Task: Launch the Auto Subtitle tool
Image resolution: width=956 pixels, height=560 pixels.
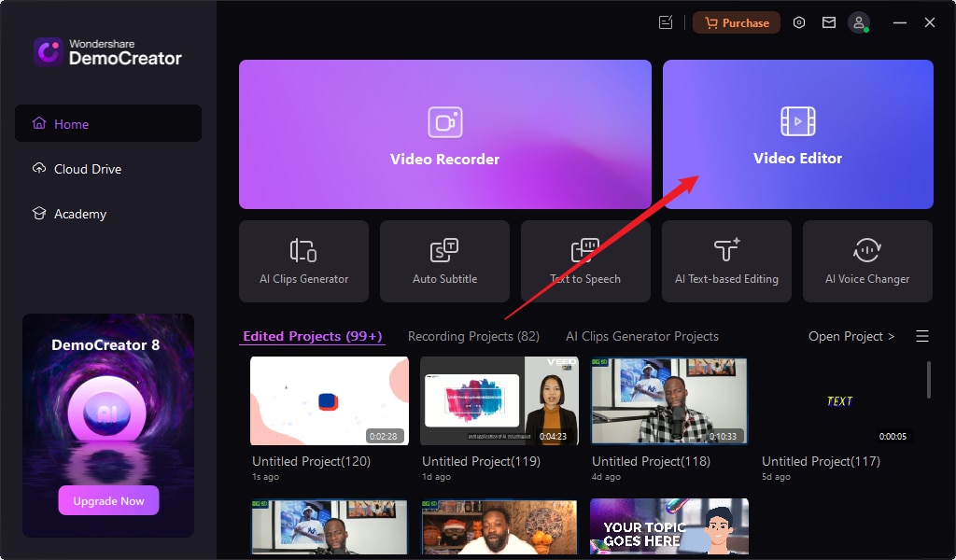Action: point(444,261)
